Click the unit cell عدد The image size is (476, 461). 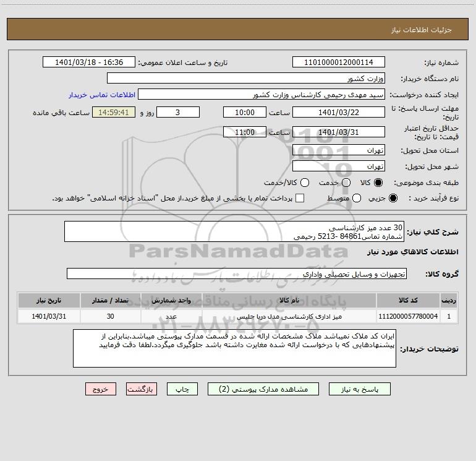171,316
